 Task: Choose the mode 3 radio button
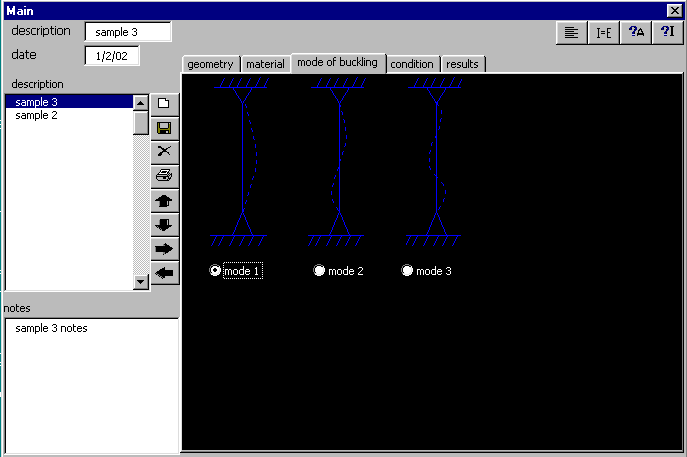tap(407, 271)
